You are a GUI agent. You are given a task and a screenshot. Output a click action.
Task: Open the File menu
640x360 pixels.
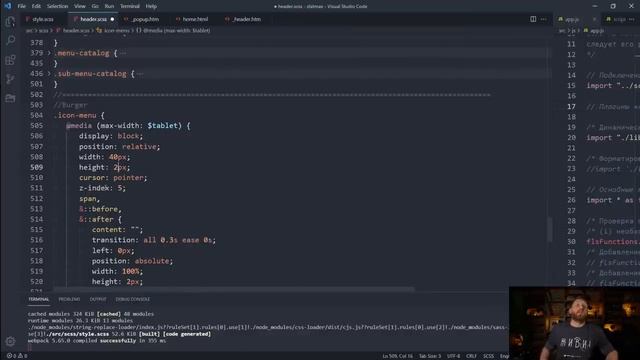[22, 6]
